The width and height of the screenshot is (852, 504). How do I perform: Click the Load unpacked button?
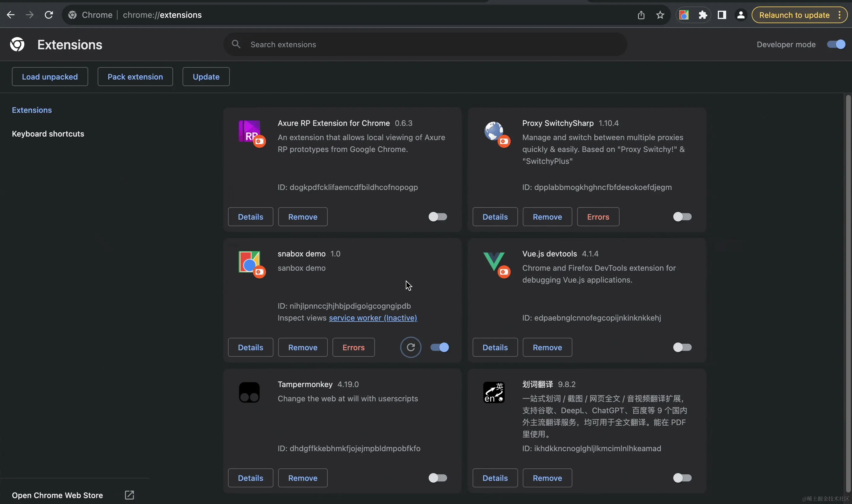(x=50, y=76)
